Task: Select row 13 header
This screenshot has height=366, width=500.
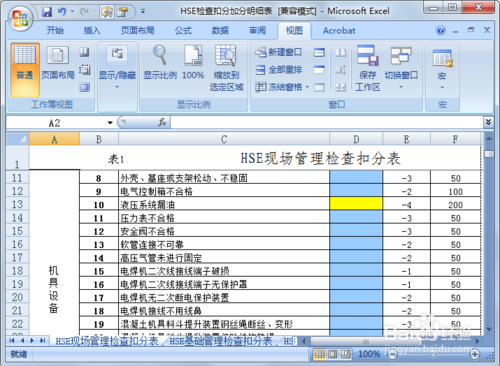Action: (x=17, y=204)
